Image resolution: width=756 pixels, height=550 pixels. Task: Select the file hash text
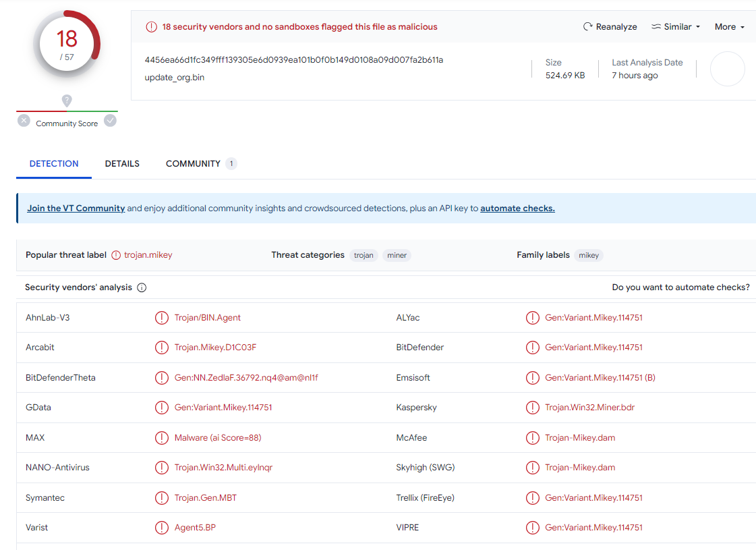point(293,60)
